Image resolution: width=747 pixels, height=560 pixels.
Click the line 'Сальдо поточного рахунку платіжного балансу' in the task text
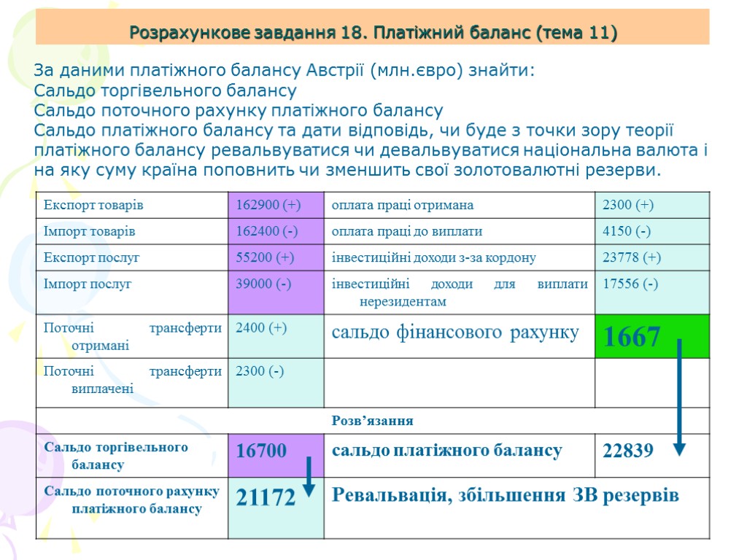(239, 111)
